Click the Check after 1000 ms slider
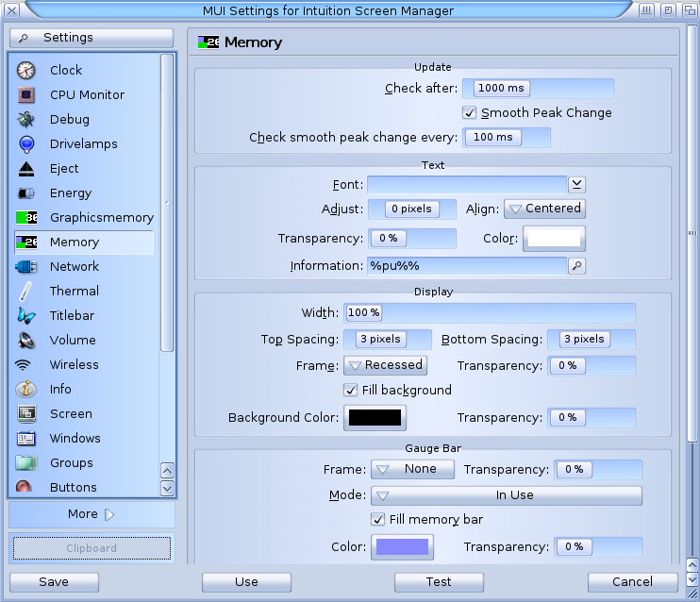 coord(538,89)
